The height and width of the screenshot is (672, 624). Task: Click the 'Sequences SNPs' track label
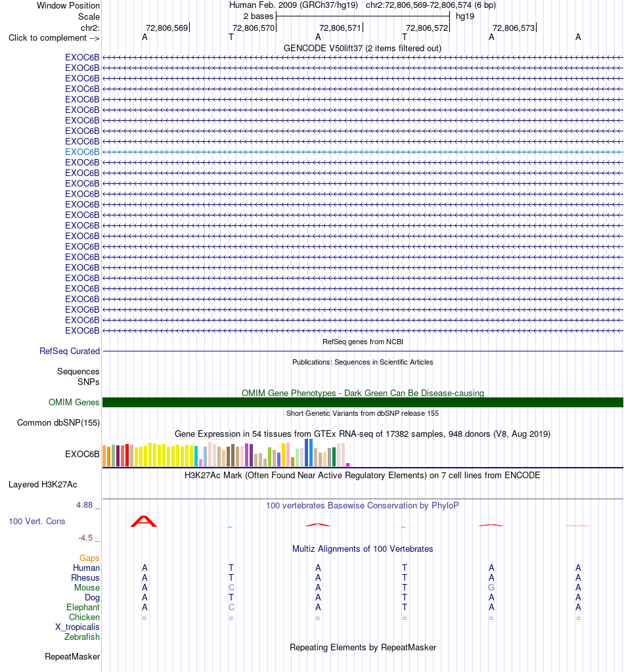coord(78,376)
